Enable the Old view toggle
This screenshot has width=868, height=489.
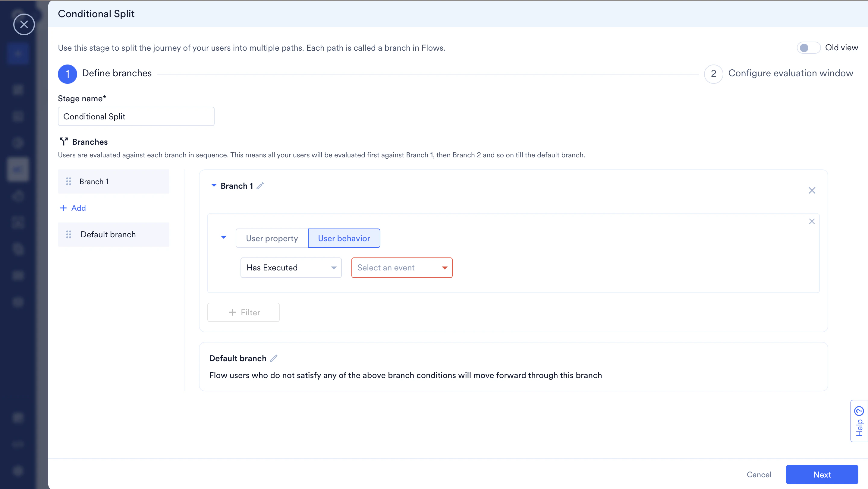tap(808, 48)
